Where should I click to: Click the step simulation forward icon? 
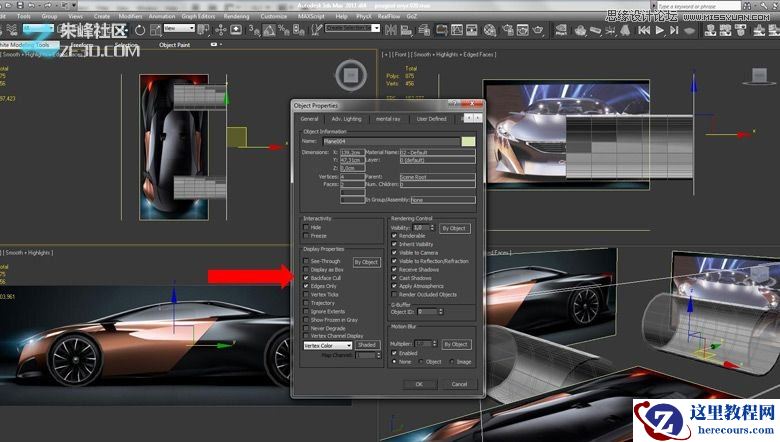tap(674, 30)
